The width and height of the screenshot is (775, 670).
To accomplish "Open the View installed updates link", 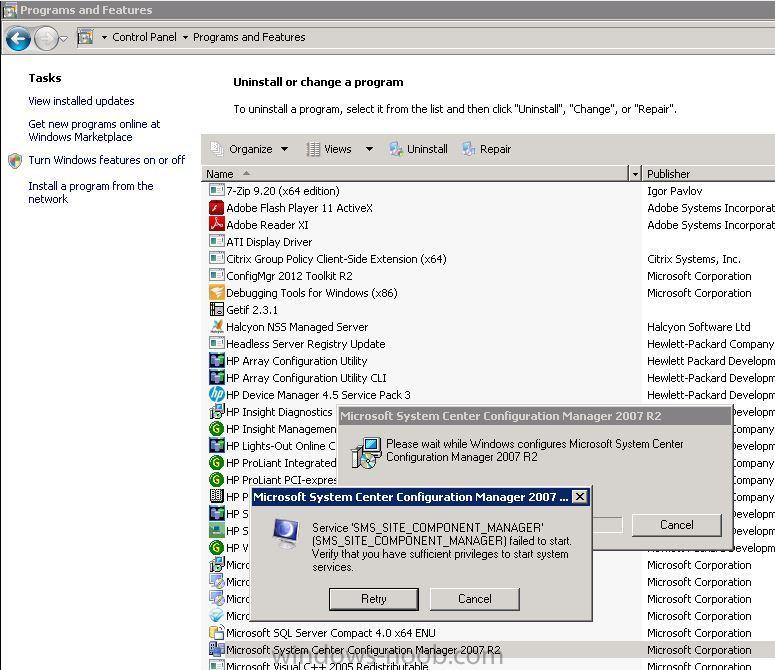I will 81,101.
